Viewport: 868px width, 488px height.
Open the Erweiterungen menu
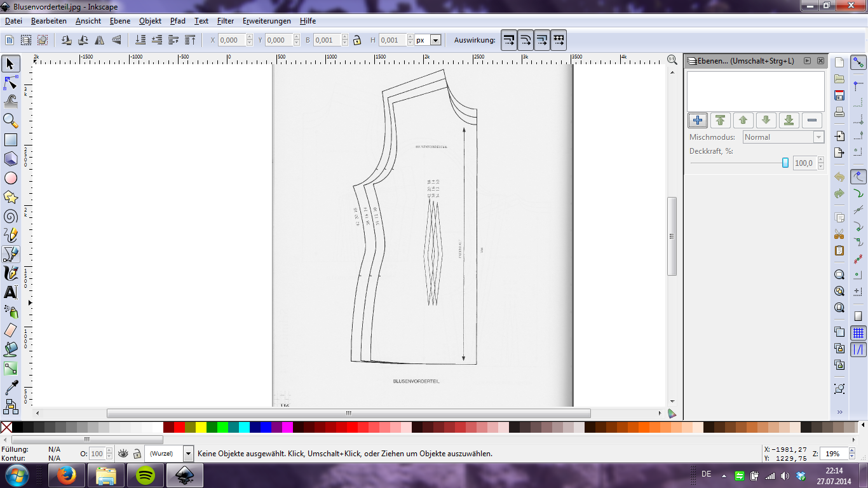[x=267, y=21]
